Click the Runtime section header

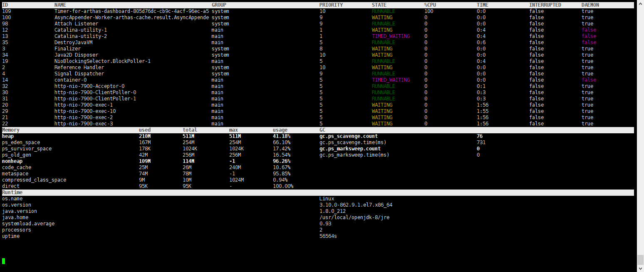(x=12, y=192)
